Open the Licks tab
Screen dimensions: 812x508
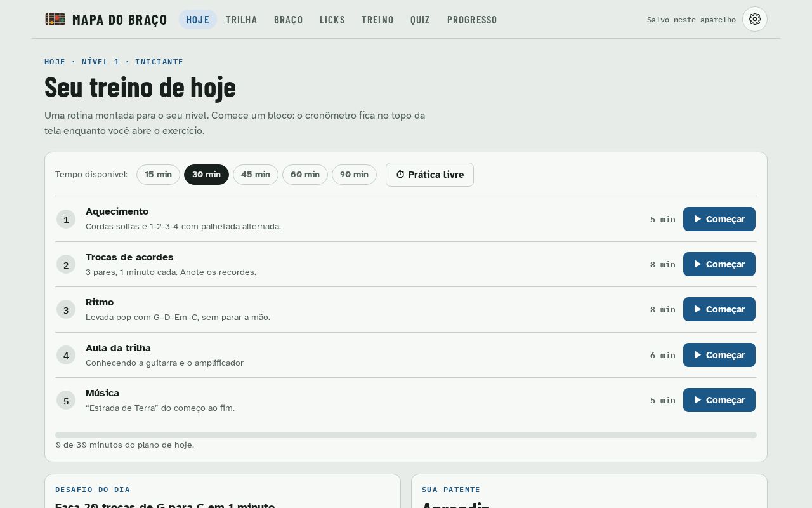click(332, 20)
